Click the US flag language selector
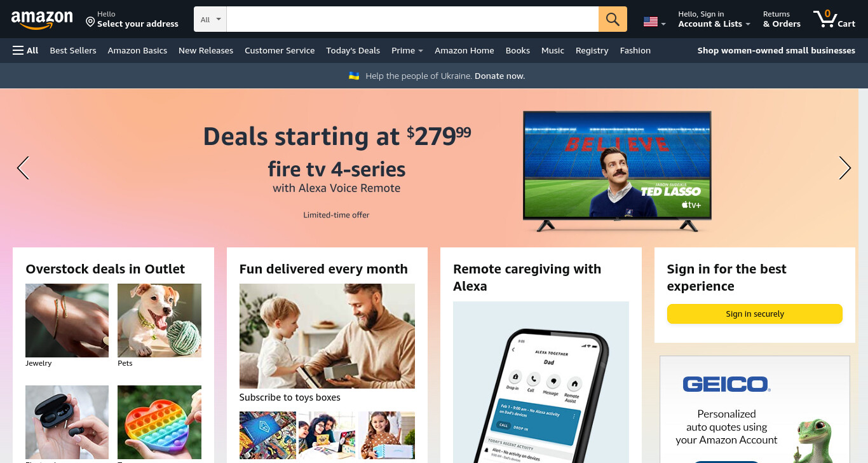Image resolution: width=868 pixels, height=463 pixels. pyautogui.click(x=654, y=22)
